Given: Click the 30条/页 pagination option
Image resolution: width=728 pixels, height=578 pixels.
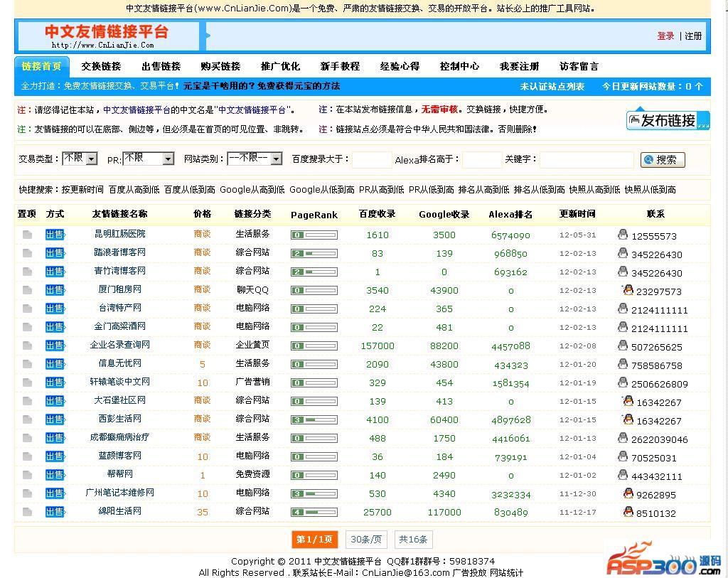Looking at the screenshot, I should click(366, 540).
